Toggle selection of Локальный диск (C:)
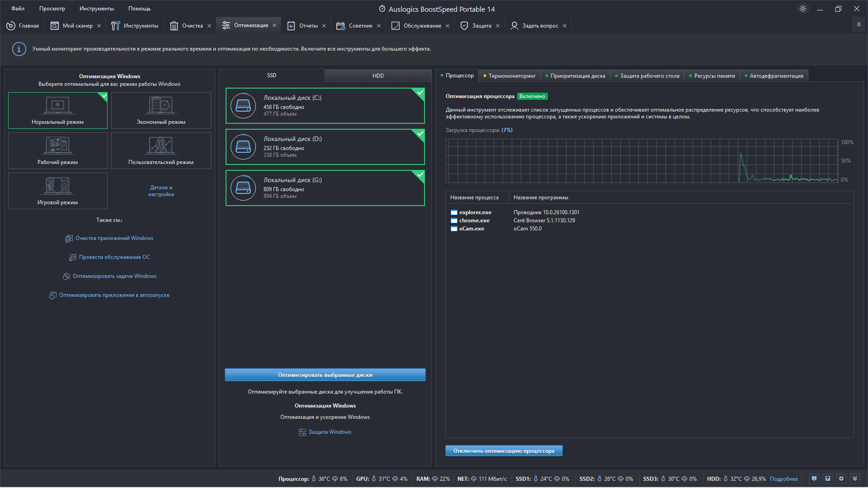The image size is (868, 488). (x=325, y=106)
